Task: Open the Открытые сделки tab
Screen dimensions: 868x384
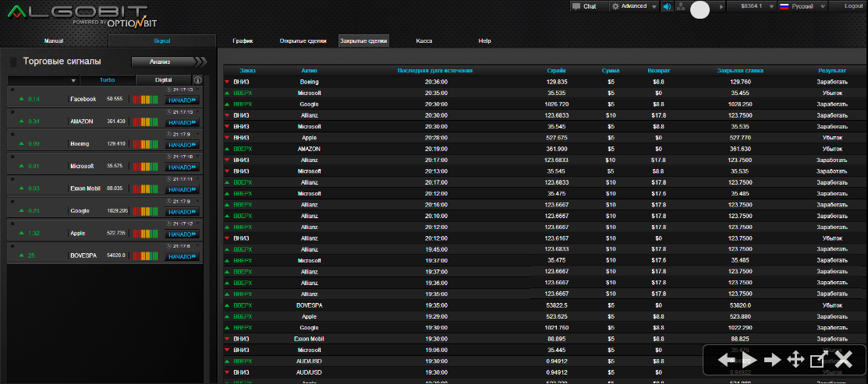Action: [303, 41]
